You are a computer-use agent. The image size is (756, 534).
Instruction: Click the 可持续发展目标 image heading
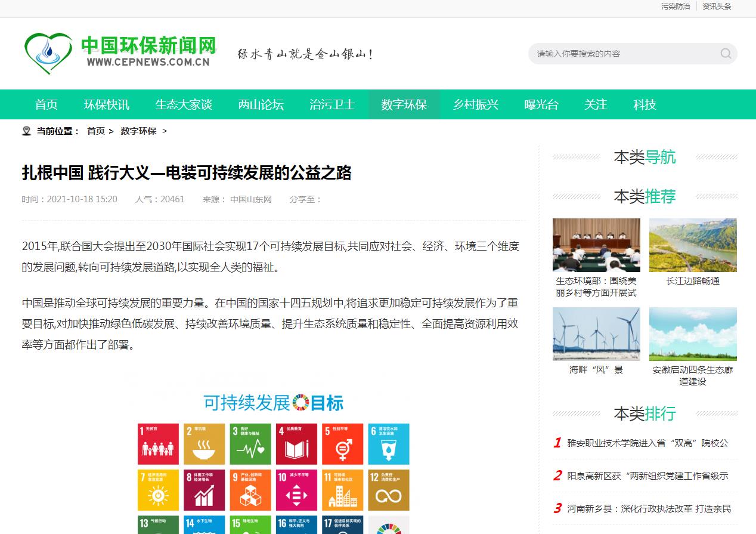(274, 403)
